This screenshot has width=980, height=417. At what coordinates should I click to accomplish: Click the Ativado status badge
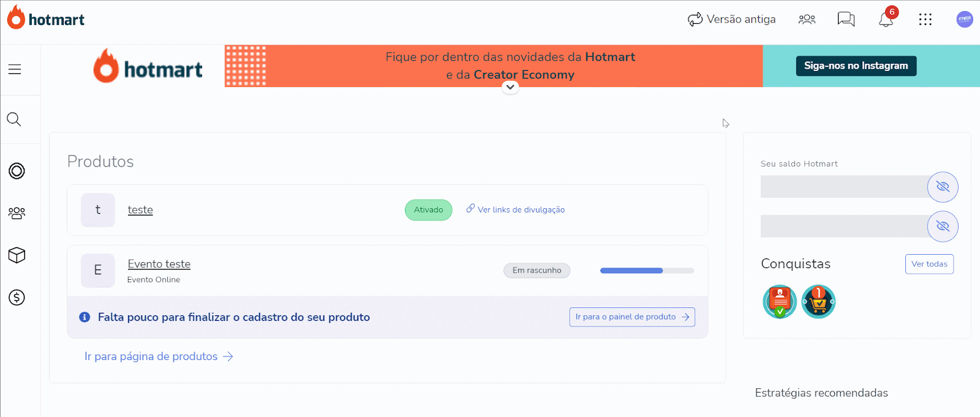(429, 210)
